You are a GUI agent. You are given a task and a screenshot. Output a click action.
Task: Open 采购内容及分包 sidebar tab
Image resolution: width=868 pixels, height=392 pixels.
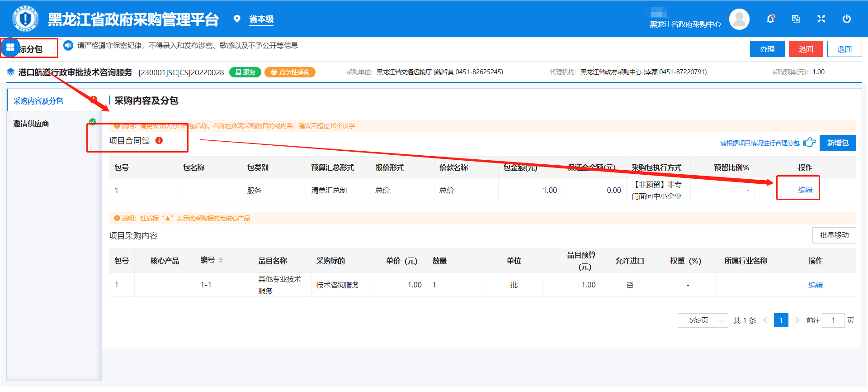pyautogui.click(x=54, y=100)
